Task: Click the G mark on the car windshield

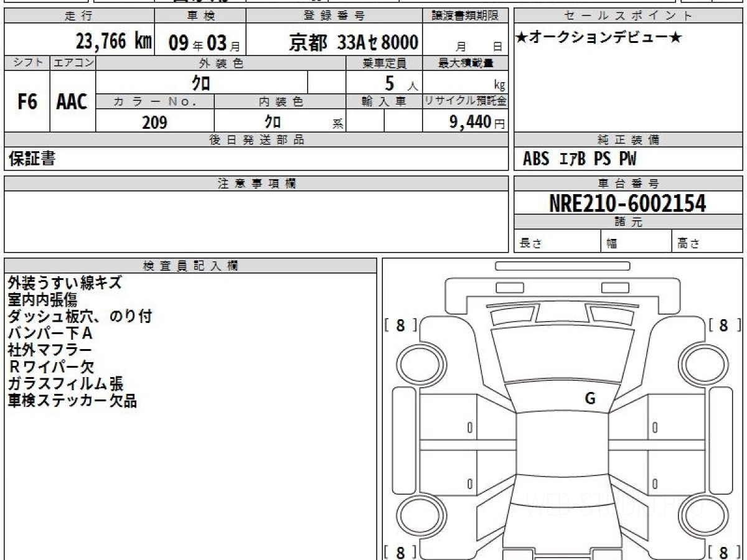Action: (590, 399)
